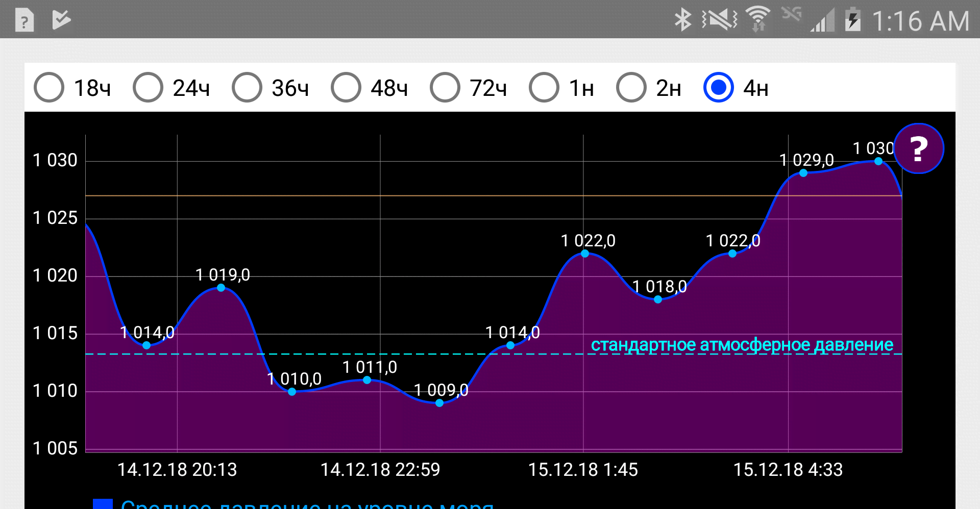Viewport: 980px width, 509px height.
Task: Open the checkmark task notification icon
Action: tap(61, 20)
